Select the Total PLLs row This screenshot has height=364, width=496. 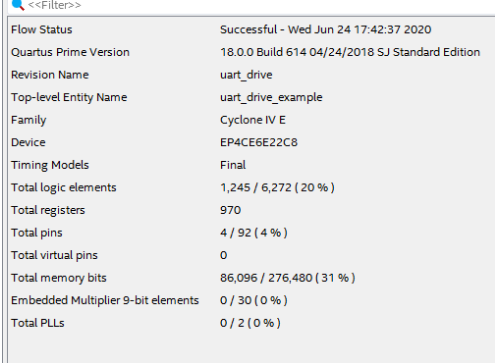point(252,323)
